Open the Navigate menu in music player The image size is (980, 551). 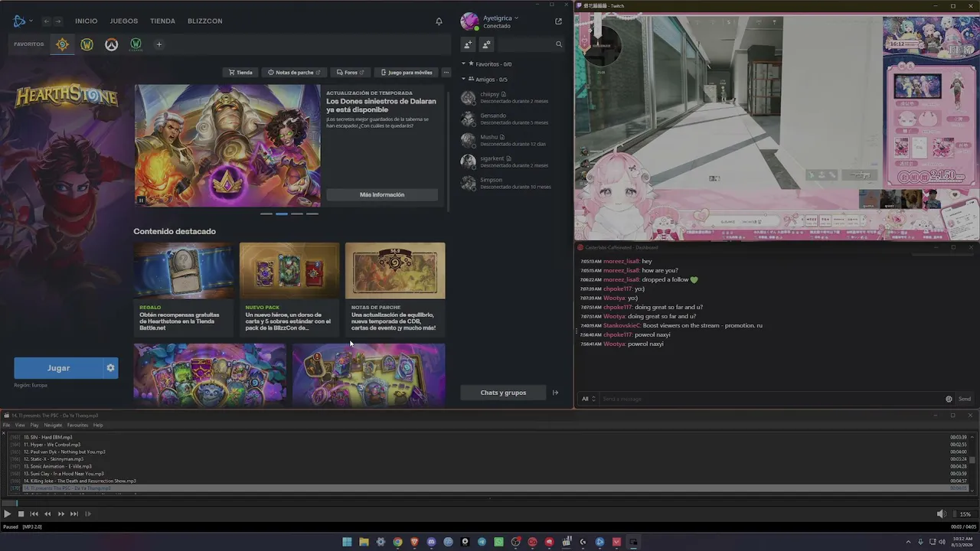53,425
